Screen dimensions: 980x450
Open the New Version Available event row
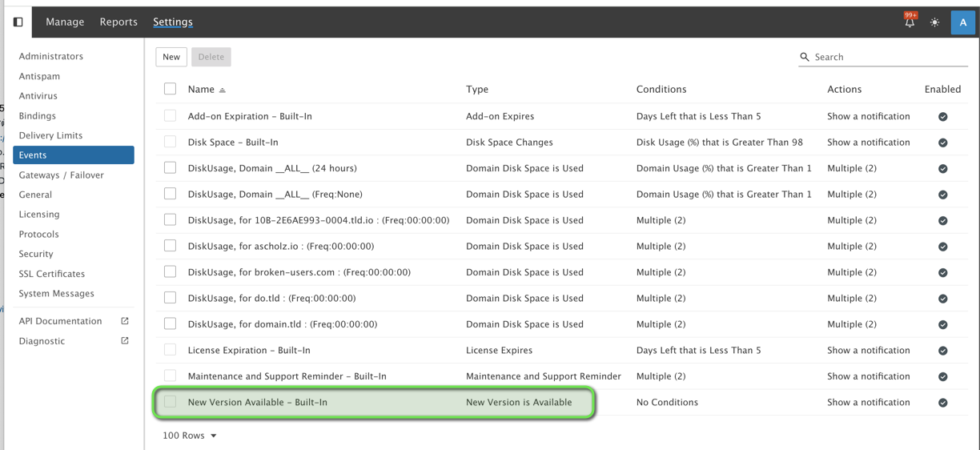click(257, 402)
